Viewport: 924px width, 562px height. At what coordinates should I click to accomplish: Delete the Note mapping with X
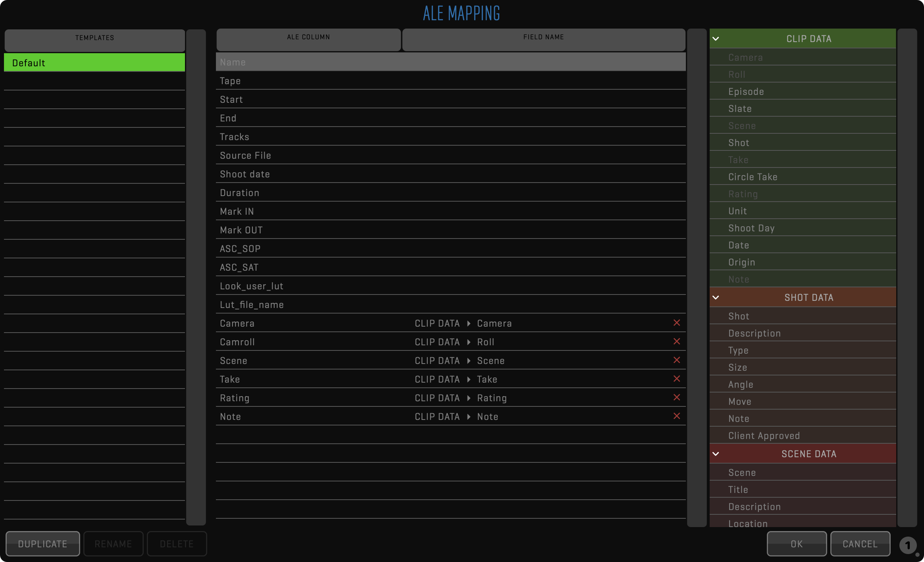677,416
